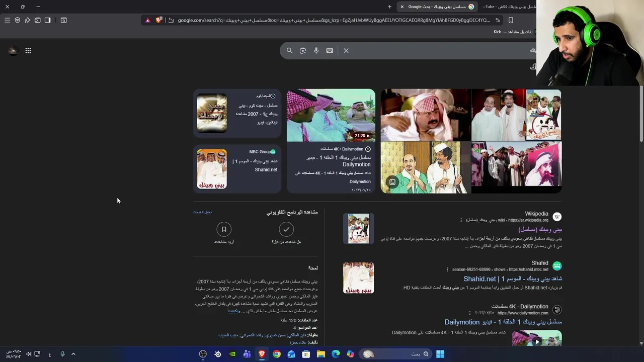Viewport: 644px width, 362px height.
Task: Open Windows Start button
Action: 440,354
